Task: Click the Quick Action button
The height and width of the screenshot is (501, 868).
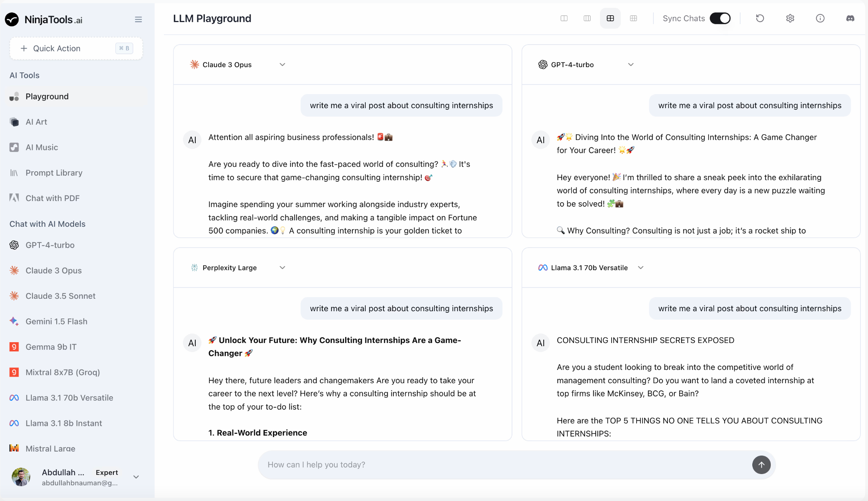Action: (x=76, y=48)
